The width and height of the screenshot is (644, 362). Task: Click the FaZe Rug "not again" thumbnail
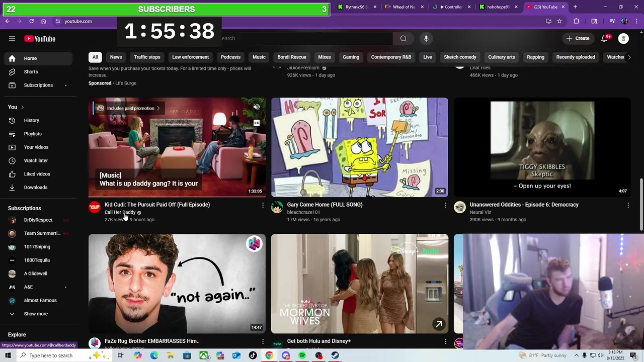(x=177, y=284)
